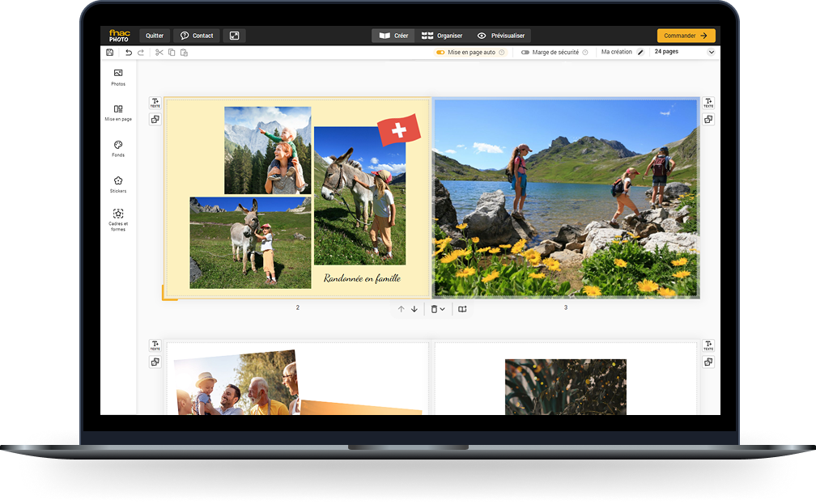Image resolution: width=816 pixels, height=504 pixels.
Task: Switch to the Prévisualiser tab
Action: [501, 36]
